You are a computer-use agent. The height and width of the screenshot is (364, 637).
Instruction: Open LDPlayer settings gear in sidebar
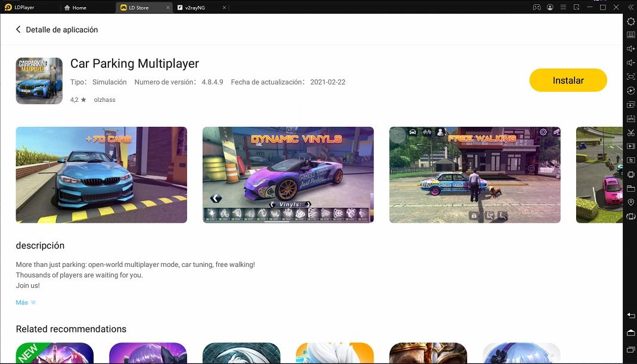631,21
